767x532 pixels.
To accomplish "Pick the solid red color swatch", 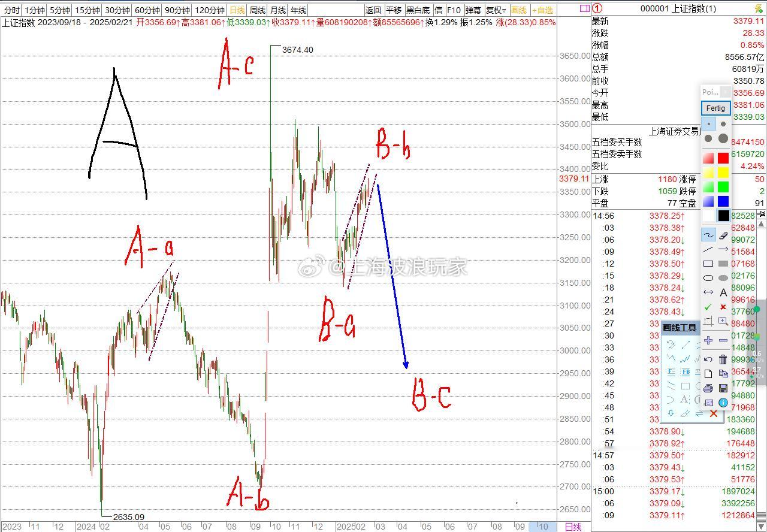I will tap(723, 158).
